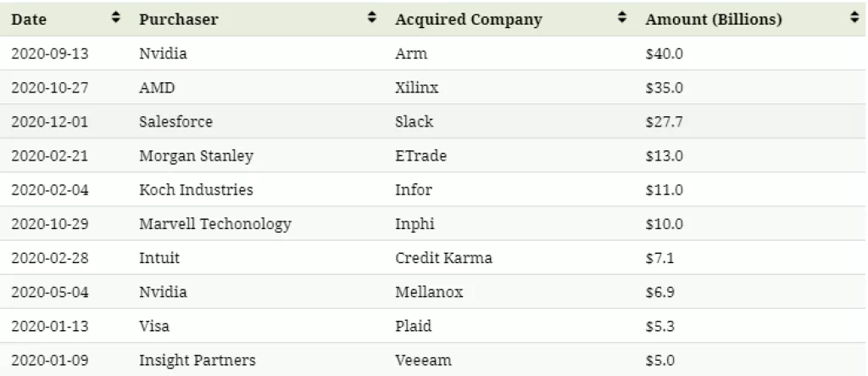This screenshot has width=868, height=376.
Task: Sort table by Date header
Action: (x=30, y=20)
